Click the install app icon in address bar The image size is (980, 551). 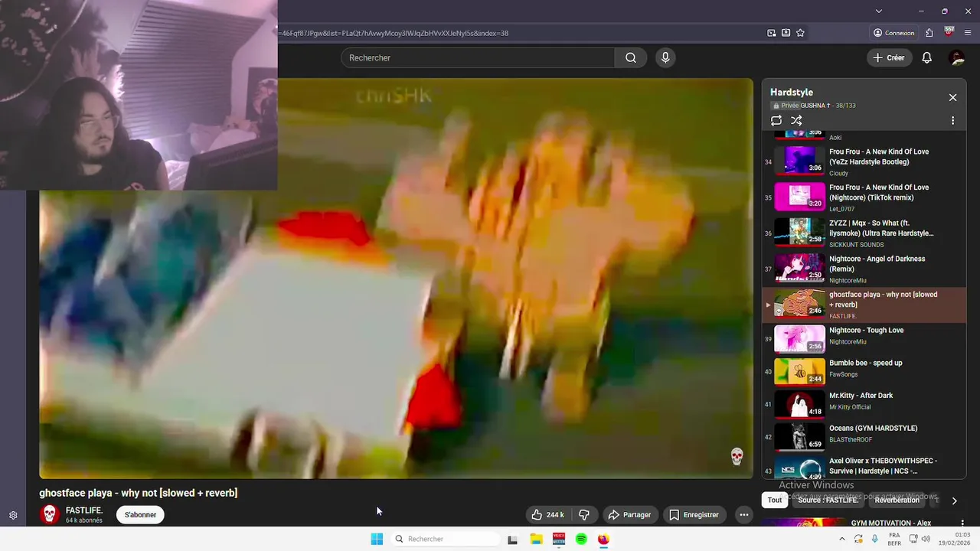tap(786, 33)
